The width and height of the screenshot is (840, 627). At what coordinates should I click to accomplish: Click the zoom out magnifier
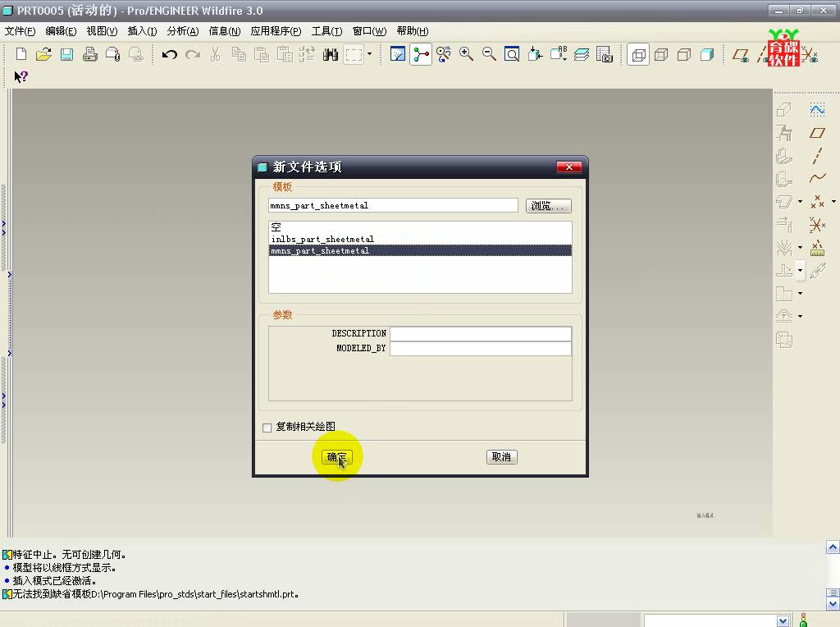489,54
